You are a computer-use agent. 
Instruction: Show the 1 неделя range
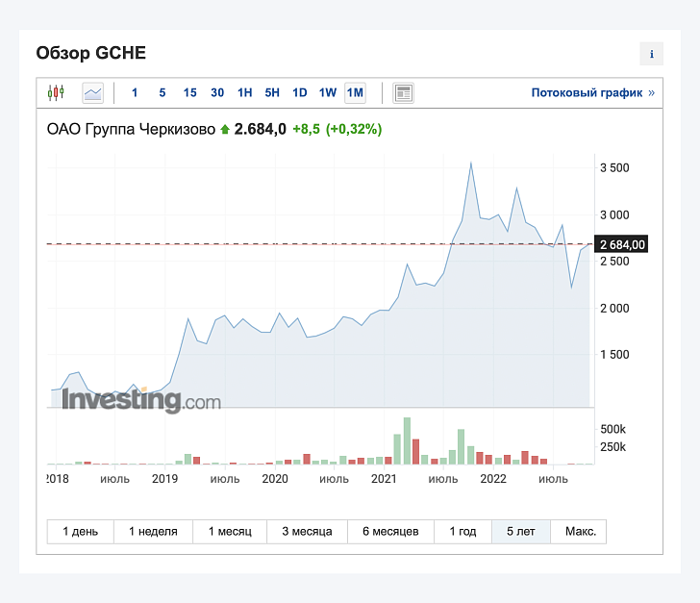tap(153, 532)
